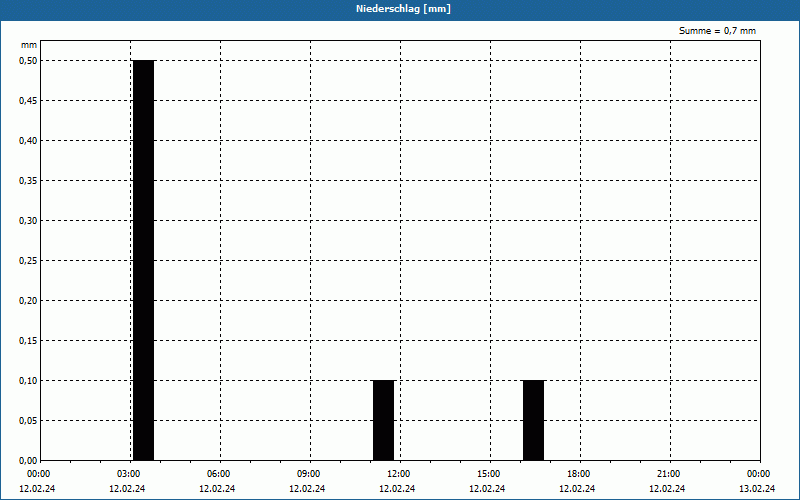This screenshot has width=800, height=500.
Task: Click the 0,10 y-axis value
Action: (28, 381)
